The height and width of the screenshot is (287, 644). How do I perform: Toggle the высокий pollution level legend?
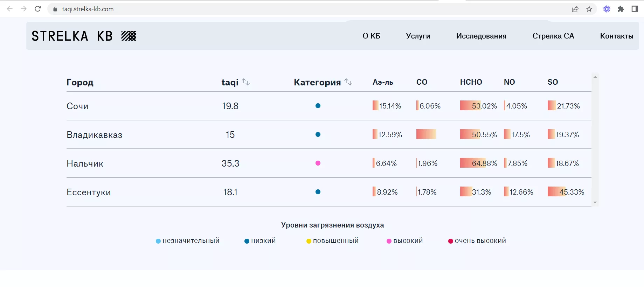tap(405, 241)
